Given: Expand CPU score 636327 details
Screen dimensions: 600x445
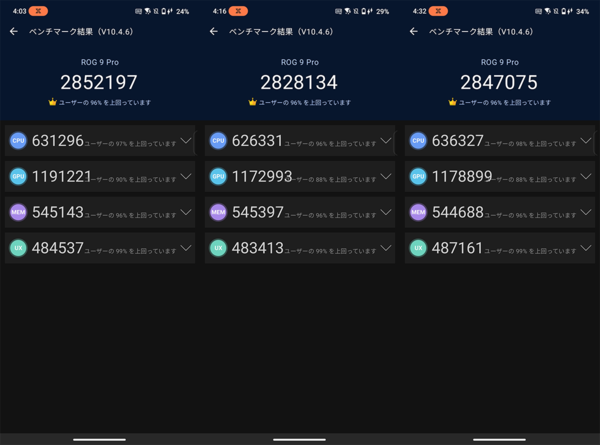Looking at the screenshot, I should pos(586,141).
